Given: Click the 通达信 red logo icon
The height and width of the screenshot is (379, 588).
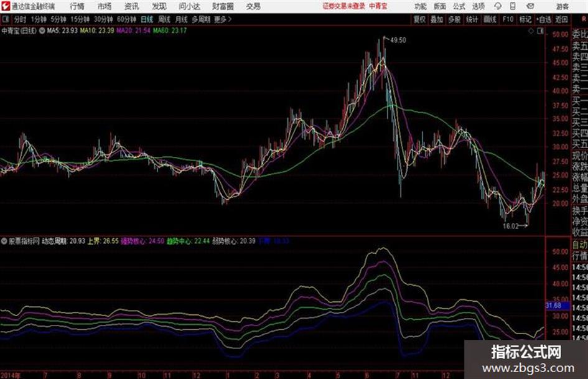Looking at the screenshot, I should tap(5, 6).
